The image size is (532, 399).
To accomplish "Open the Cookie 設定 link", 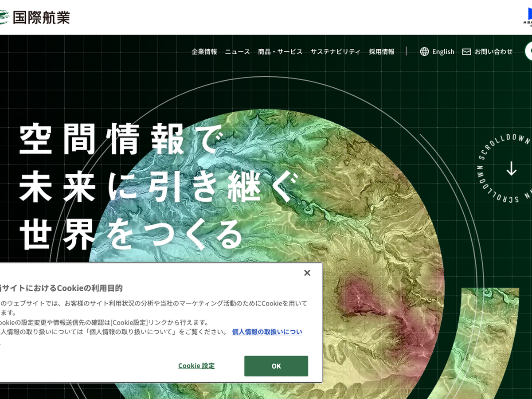I will [x=196, y=366].
